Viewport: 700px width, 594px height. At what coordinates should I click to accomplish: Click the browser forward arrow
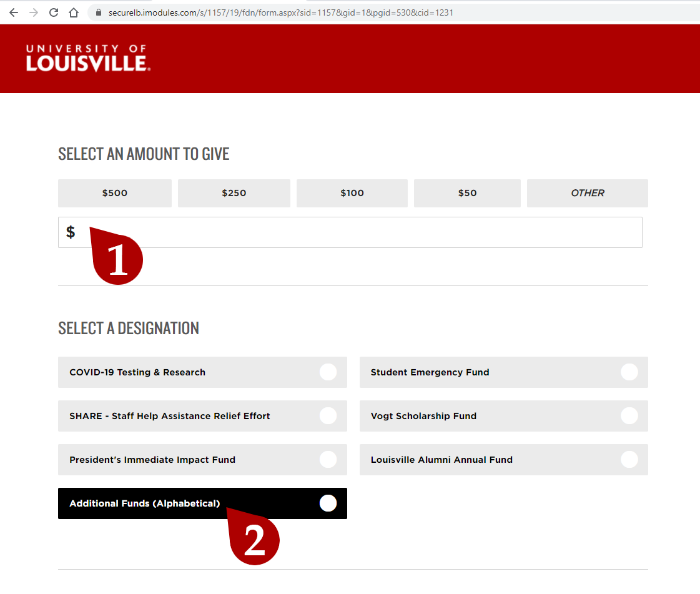tap(34, 12)
